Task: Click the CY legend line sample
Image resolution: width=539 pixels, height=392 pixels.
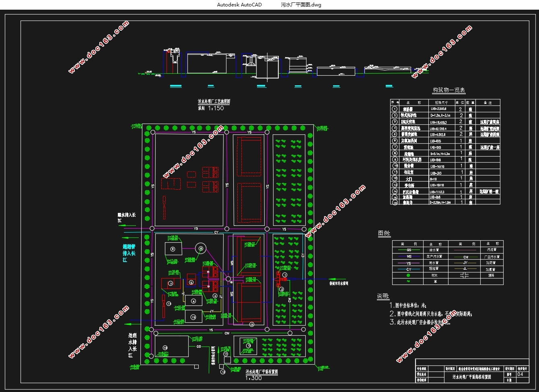Action: point(409,269)
